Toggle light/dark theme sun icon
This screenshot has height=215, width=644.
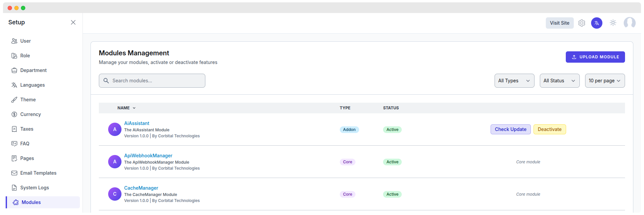click(613, 23)
